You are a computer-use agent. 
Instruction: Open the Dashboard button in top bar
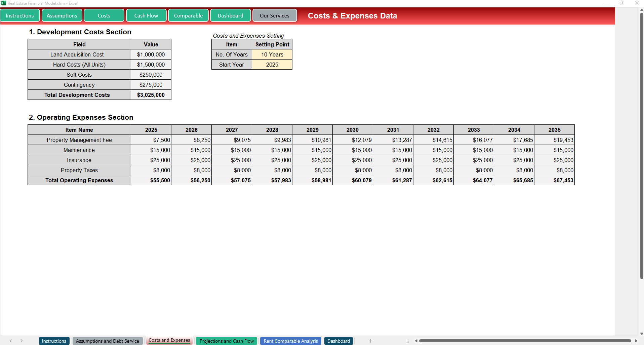(x=230, y=15)
